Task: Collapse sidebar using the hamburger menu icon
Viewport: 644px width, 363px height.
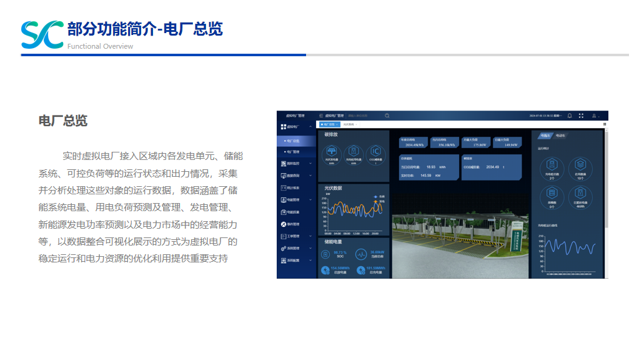Action: coord(321,116)
